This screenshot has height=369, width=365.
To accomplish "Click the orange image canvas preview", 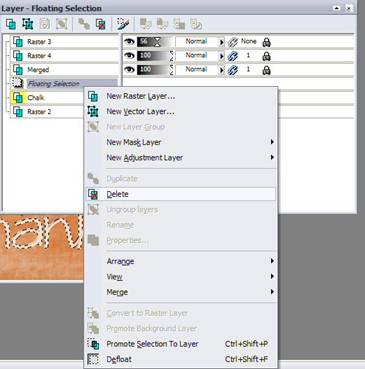I will tap(41, 247).
